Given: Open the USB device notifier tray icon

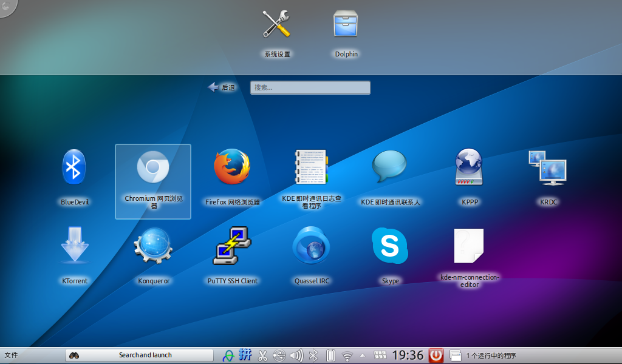Looking at the screenshot, I should click(279, 356).
